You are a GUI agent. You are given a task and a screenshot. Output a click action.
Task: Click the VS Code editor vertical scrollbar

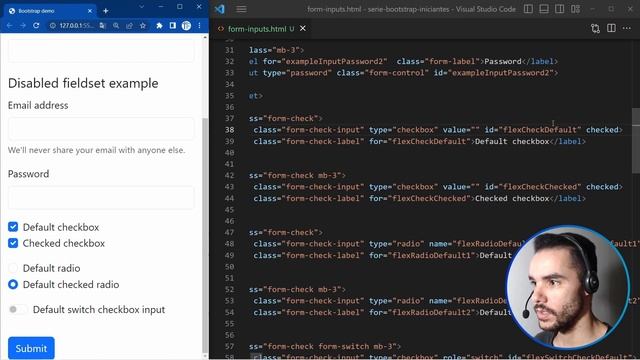(636, 141)
